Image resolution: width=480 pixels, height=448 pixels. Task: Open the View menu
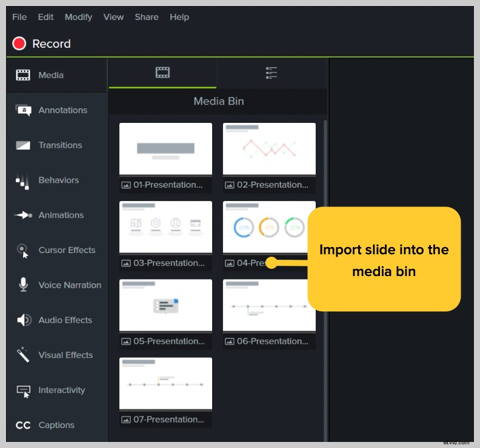(x=113, y=17)
